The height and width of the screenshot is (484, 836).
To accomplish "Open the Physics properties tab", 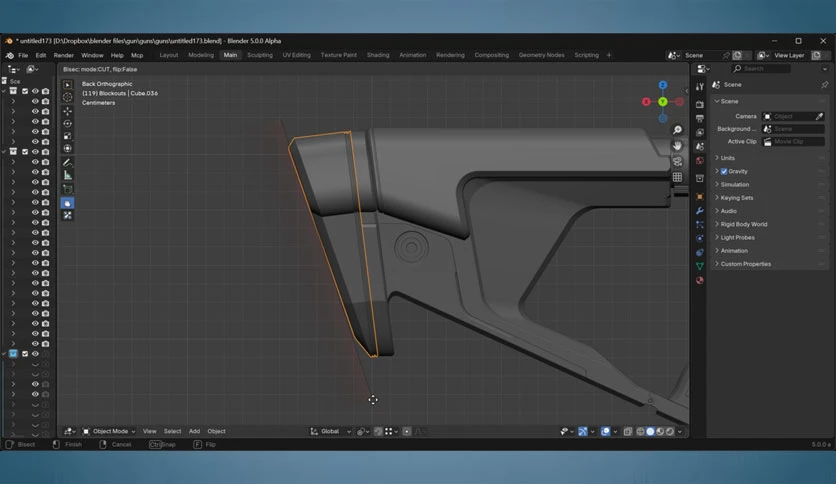I will coord(700,238).
